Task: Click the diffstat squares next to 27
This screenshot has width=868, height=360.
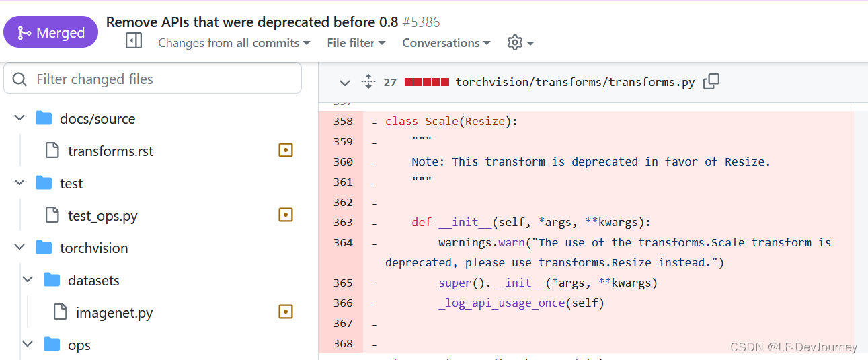Action: (x=426, y=82)
